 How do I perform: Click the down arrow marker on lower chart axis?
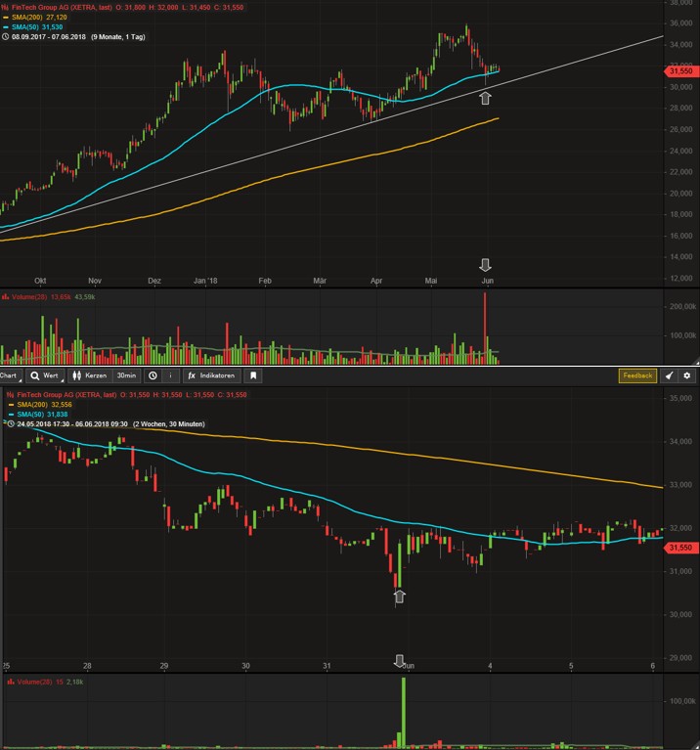click(399, 661)
